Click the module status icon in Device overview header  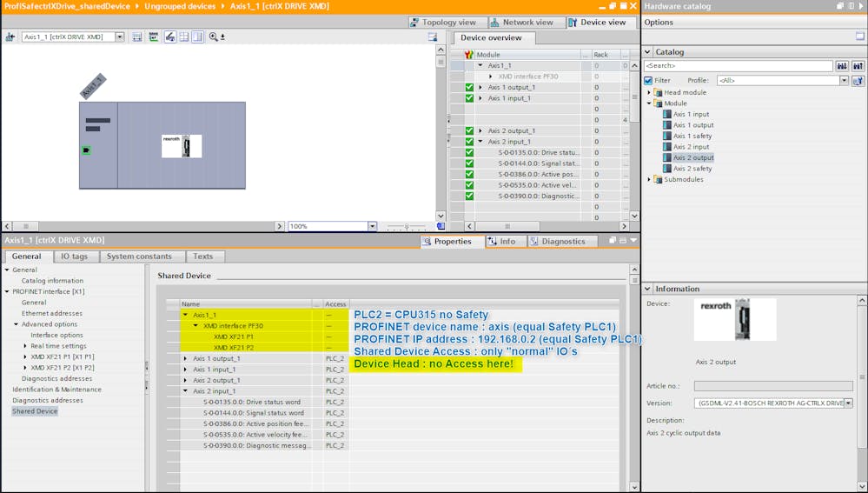[469, 55]
